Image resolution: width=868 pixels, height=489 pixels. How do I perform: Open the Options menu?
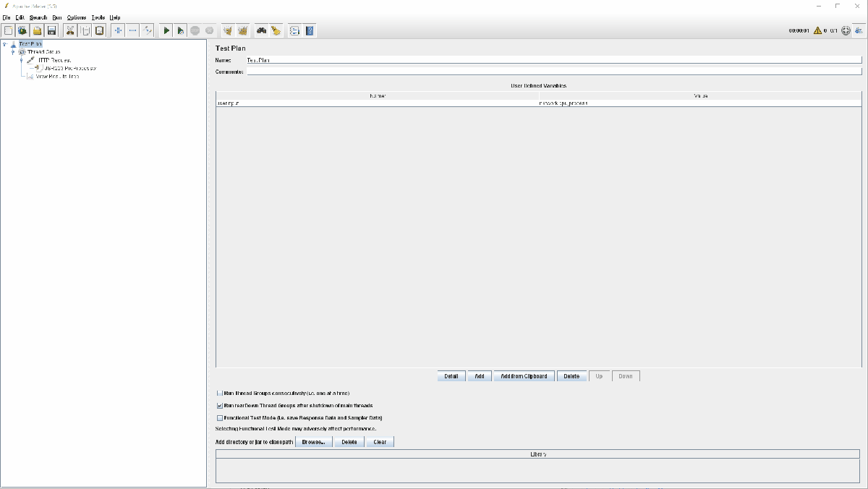(77, 17)
